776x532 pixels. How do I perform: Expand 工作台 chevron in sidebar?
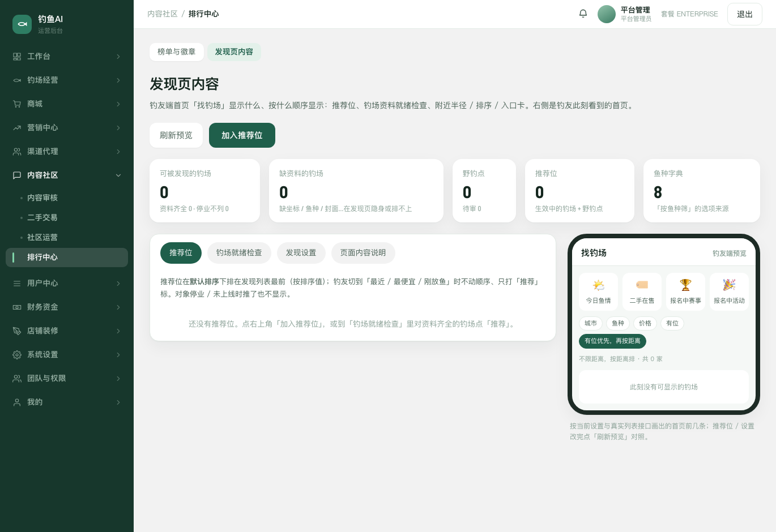pos(118,57)
